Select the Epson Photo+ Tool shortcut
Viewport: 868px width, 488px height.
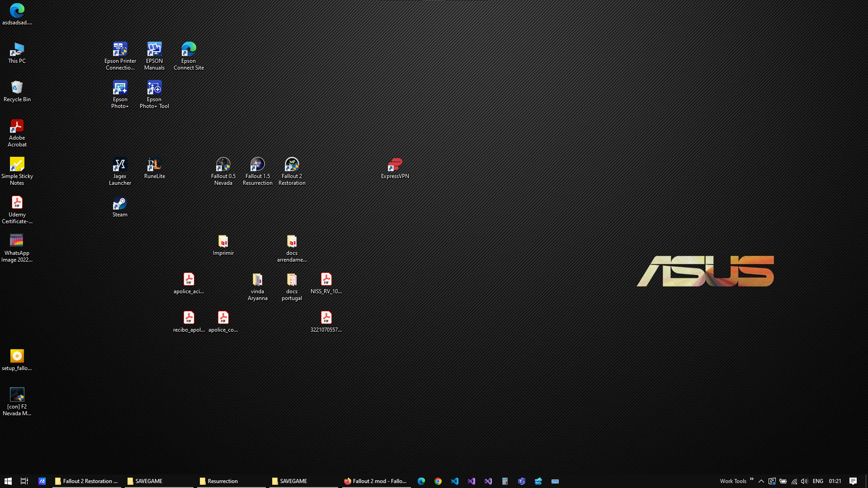tap(154, 94)
